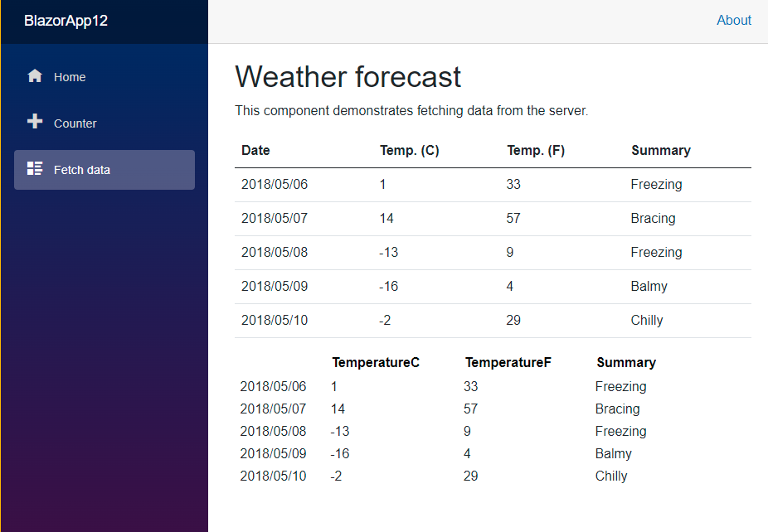768x532 pixels.
Task: Select the Home house icon in sidebar
Action: (x=35, y=75)
